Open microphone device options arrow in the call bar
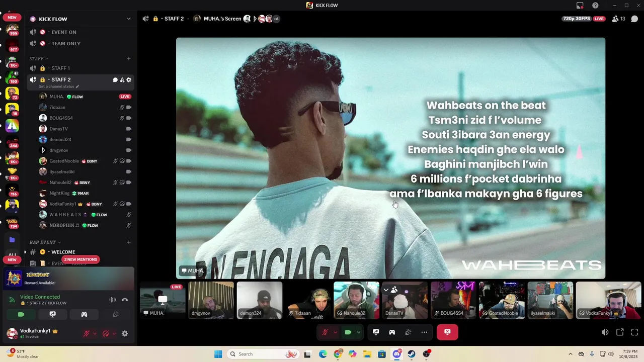This screenshot has height=362, width=644. coord(335,332)
